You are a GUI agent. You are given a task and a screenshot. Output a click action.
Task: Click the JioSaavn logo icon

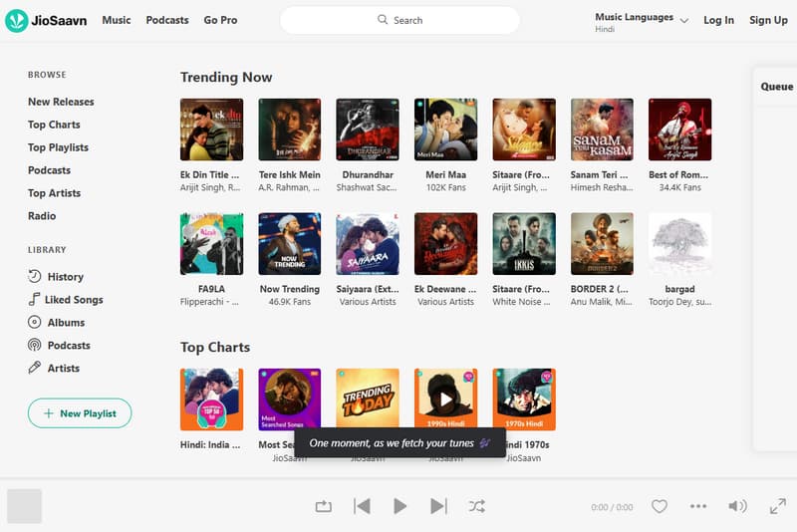pyautogui.click(x=17, y=20)
